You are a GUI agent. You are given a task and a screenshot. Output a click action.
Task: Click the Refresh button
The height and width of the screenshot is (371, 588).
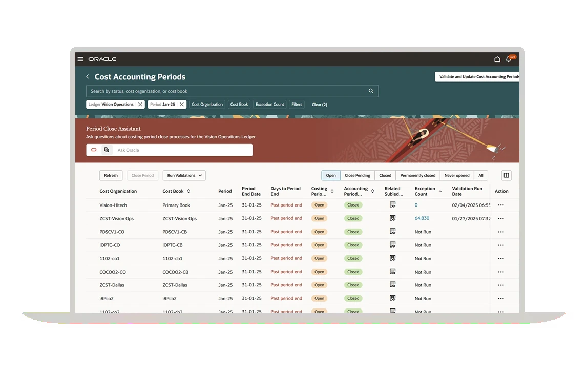[111, 175]
